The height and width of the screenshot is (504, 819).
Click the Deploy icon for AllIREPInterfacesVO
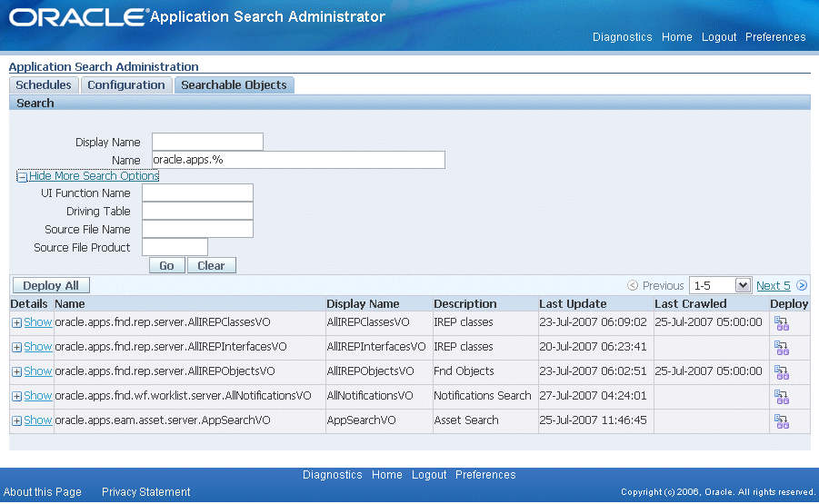click(782, 348)
